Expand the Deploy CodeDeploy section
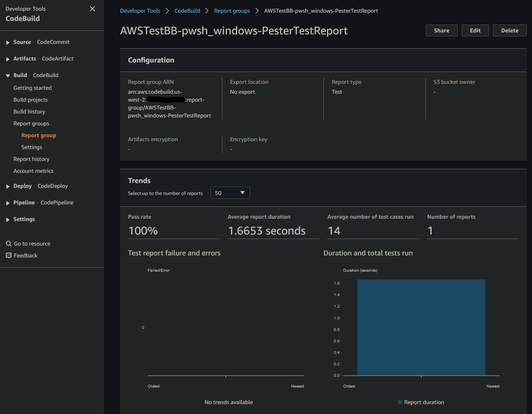The width and height of the screenshot is (532, 414). 8,186
